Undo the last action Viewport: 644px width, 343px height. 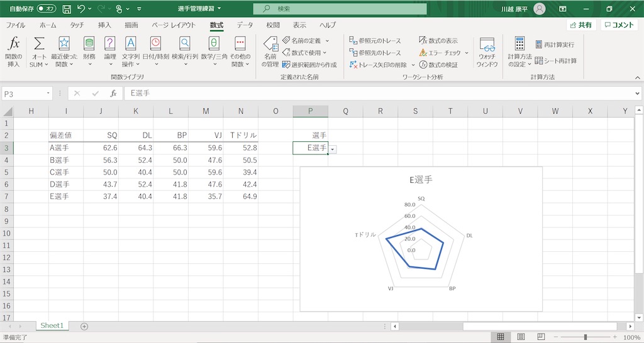click(81, 9)
